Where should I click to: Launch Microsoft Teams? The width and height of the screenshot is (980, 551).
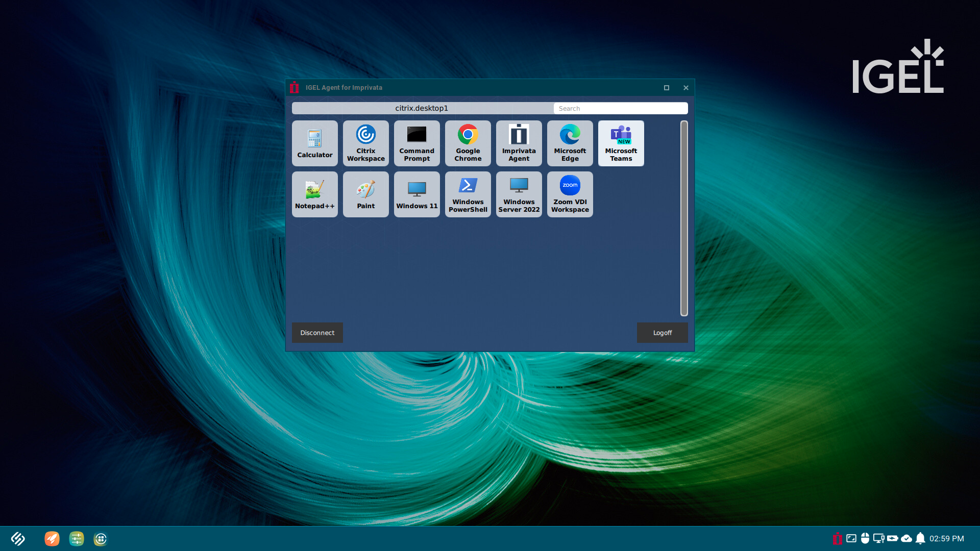pyautogui.click(x=621, y=143)
